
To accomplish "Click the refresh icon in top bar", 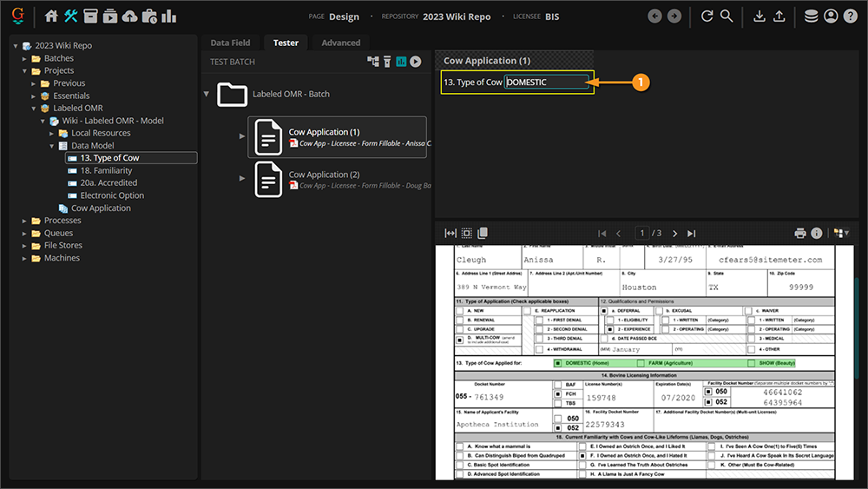I will [707, 16].
